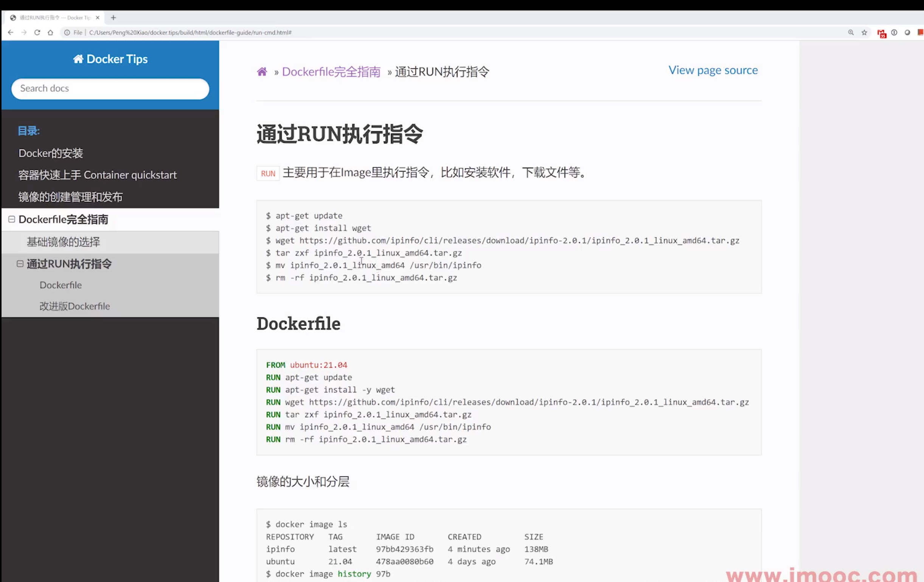Click the Docker Tips home icon in sidebar

(78, 59)
